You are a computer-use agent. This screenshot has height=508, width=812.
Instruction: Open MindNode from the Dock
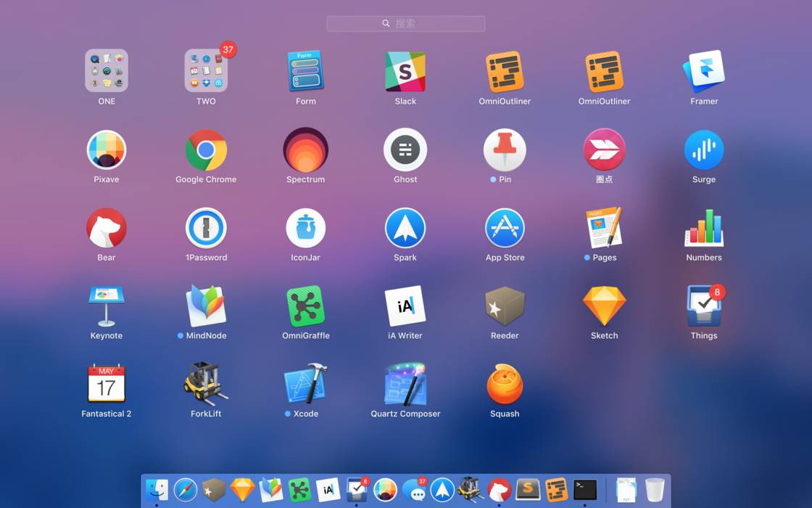tap(271, 490)
